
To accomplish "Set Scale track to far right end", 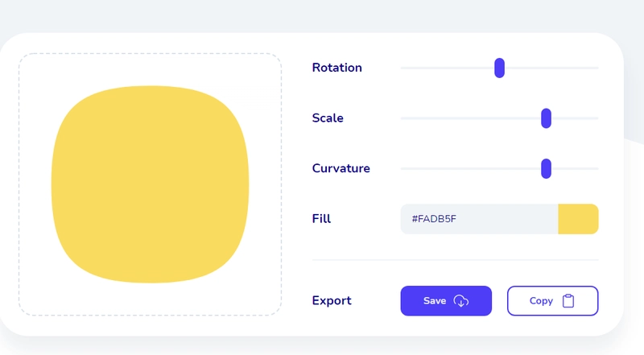I will pos(597,118).
